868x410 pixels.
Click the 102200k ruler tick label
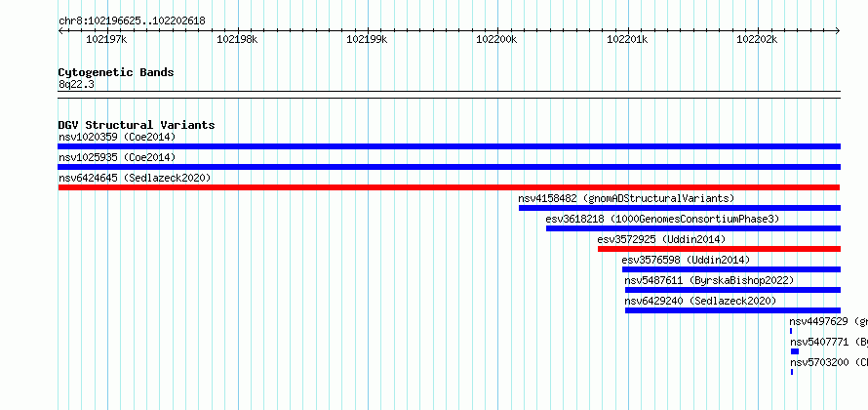[x=496, y=39]
